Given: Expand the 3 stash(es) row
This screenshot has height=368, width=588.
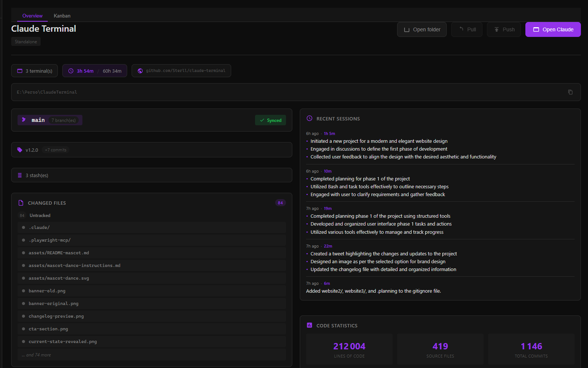Looking at the screenshot, I should pyautogui.click(x=152, y=175).
